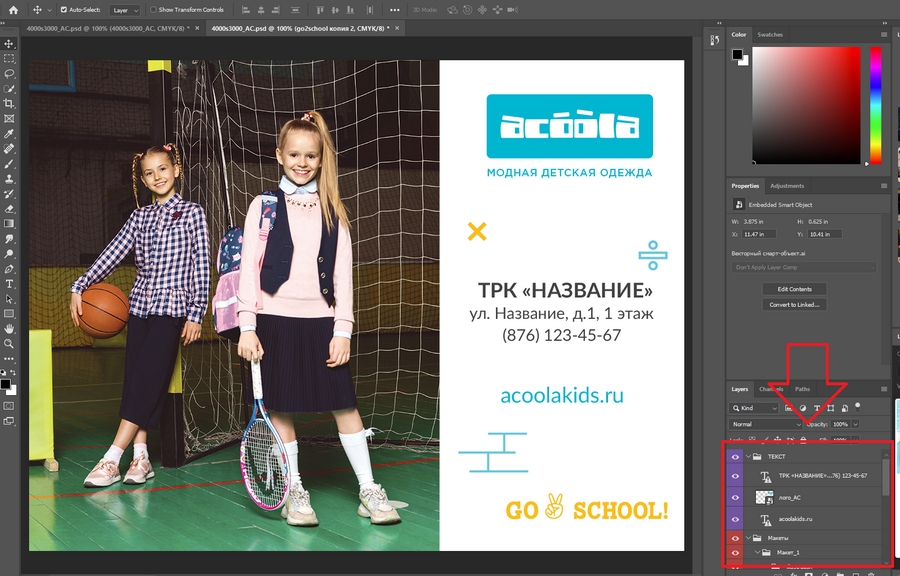The width and height of the screenshot is (900, 576).
Task: Collapse the Макеты group
Action: coord(748,538)
